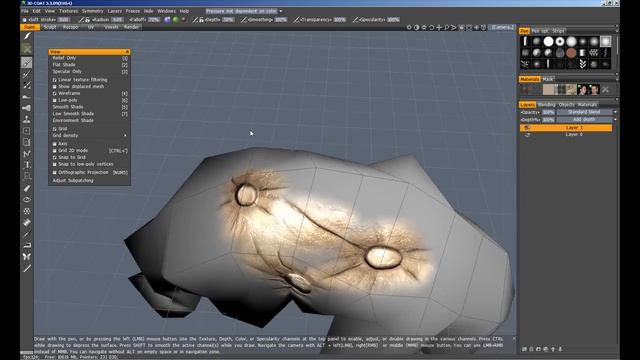Choose the woman face material thumbnail
The height and width of the screenshot is (360, 640).
(x=582, y=89)
